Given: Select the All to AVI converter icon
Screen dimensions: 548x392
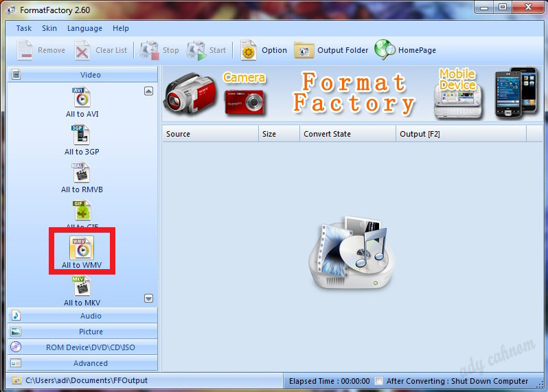Looking at the screenshot, I should coord(82,97).
